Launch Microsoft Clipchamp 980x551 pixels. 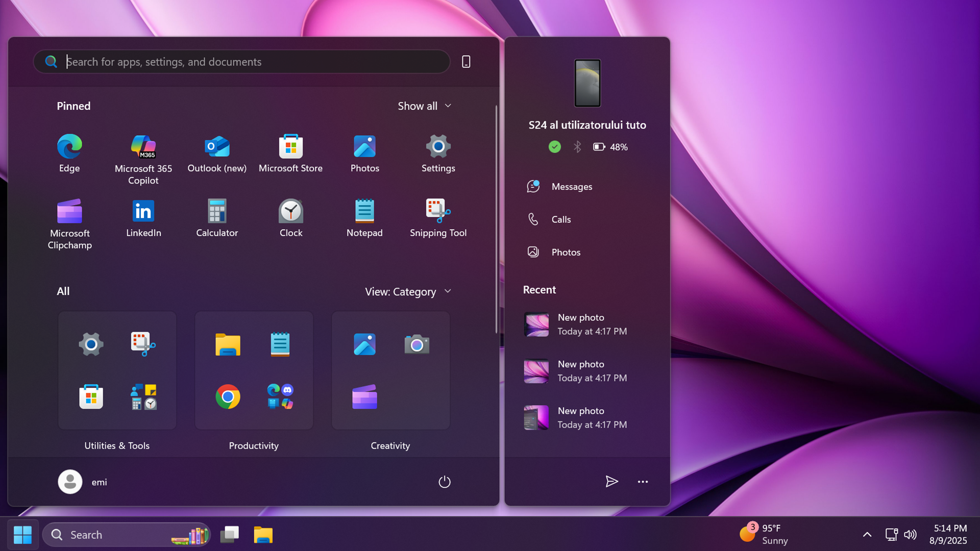[x=69, y=214]
